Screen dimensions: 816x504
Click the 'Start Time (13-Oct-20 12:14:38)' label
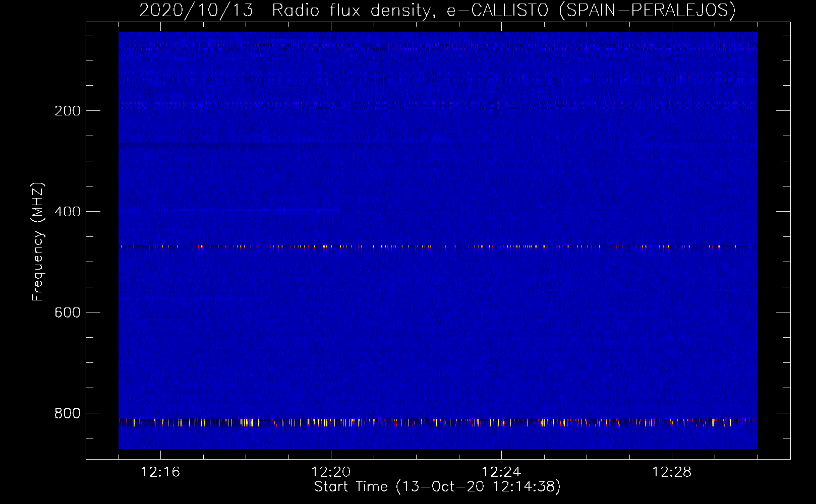click(x=437, y=487)
